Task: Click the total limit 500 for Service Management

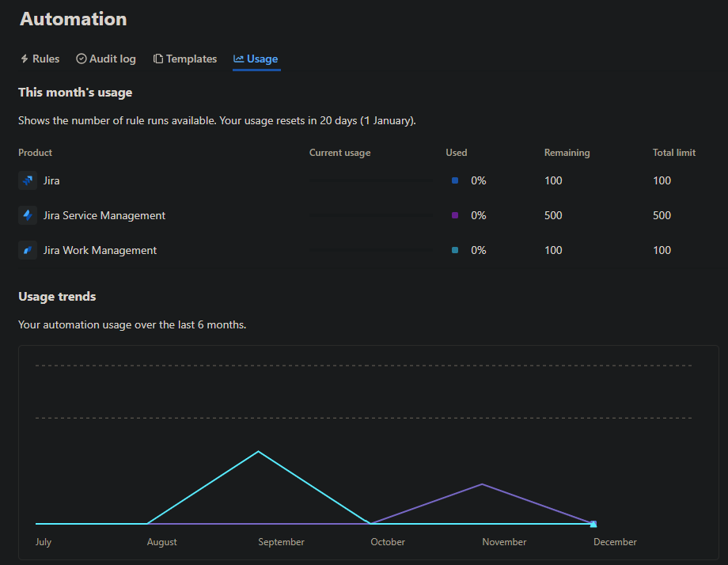Action: pos(662,215)
